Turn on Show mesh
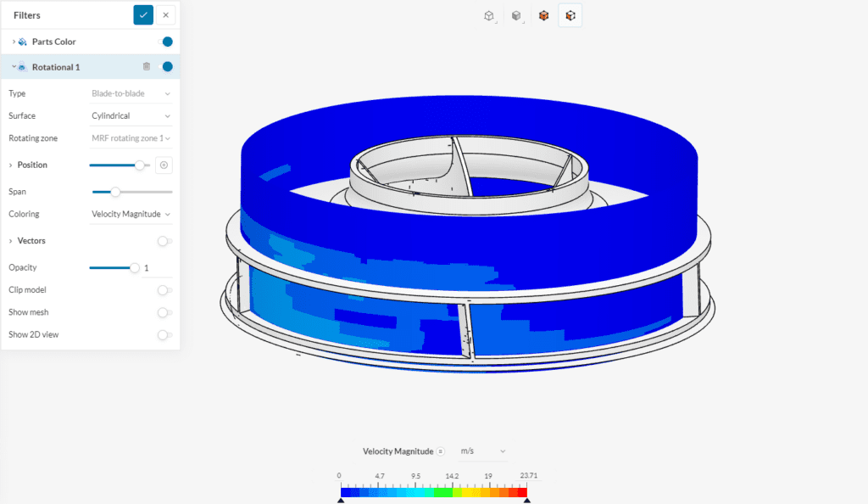Image resolution: width=868 pixels, height=504 pixels. (x=164, y=311)
